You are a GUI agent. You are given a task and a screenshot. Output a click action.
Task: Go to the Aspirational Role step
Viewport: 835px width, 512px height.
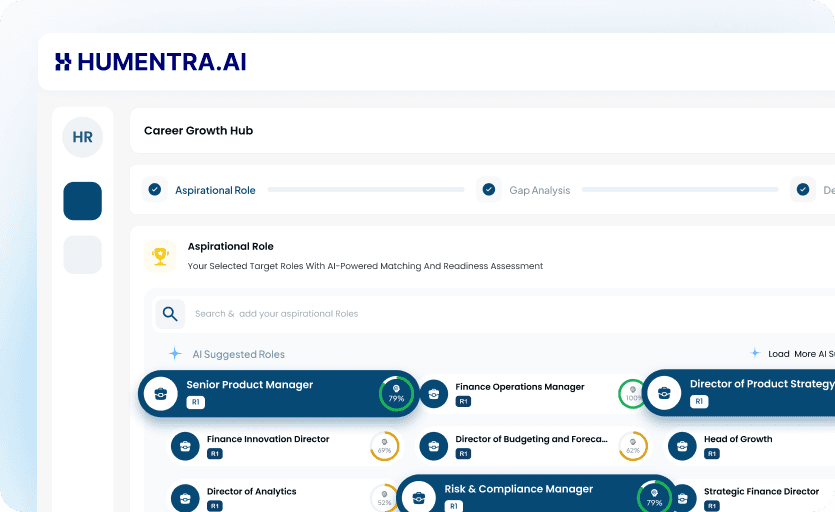[215, 190]
